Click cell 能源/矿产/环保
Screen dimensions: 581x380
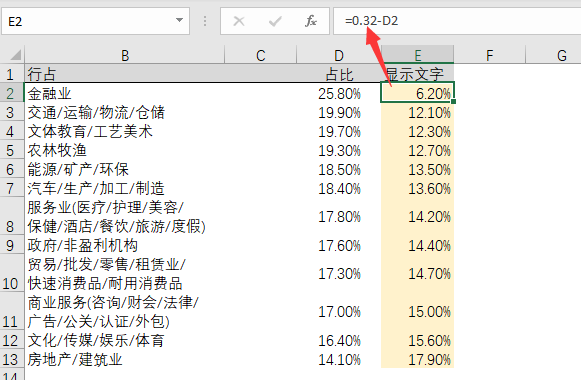[x=124, y=170]
